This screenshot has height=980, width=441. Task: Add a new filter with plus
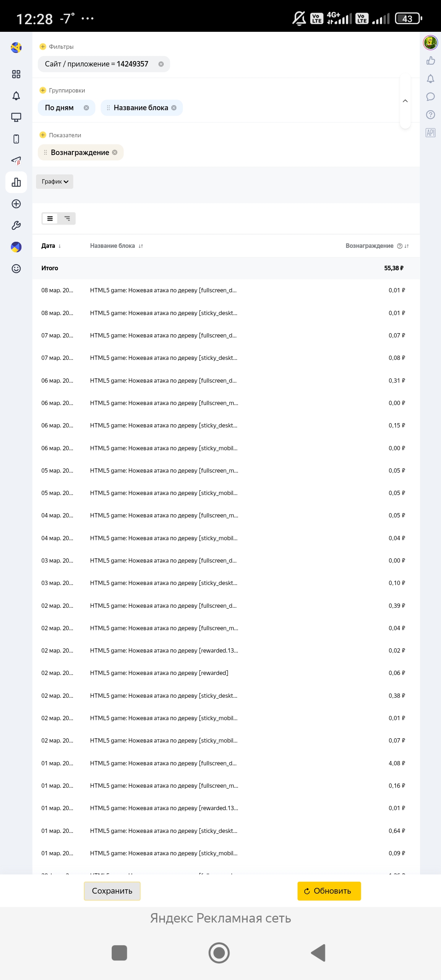pos(43,46)
